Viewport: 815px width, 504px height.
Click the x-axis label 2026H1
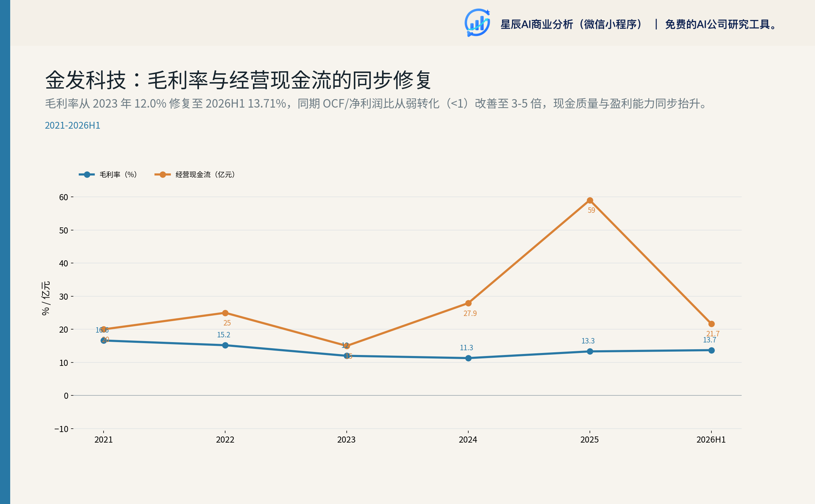pos(711,440)
